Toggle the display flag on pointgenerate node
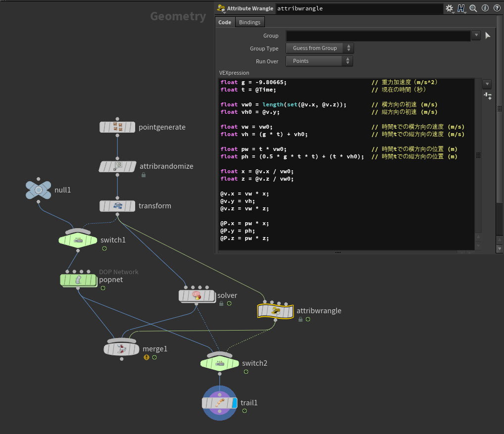504x434 pixels. tap(132, 127)
